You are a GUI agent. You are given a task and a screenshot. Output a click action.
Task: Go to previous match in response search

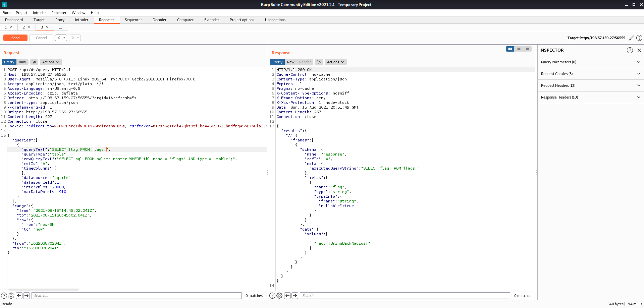[287, 296]
